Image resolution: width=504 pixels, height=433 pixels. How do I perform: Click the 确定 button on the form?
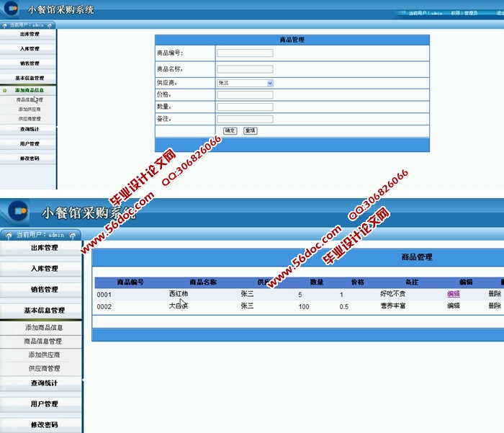[x=230, y=130]
